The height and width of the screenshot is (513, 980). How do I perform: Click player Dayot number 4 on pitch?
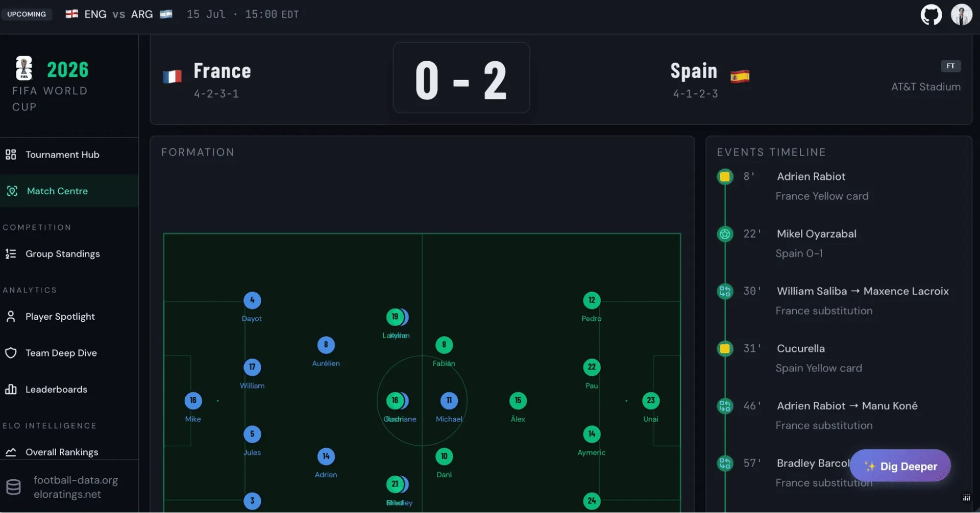(252, 300)
